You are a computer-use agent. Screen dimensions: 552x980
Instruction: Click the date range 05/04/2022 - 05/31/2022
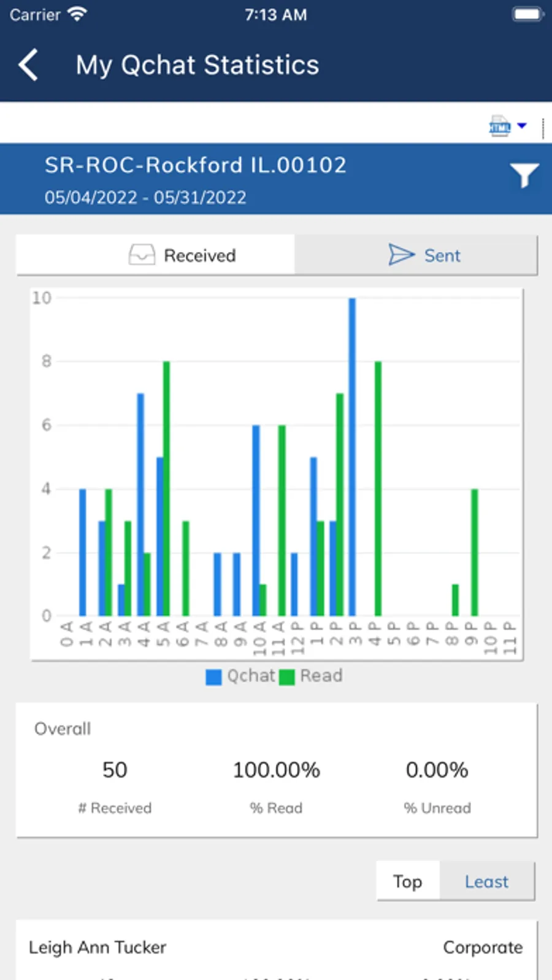point(145,197)
